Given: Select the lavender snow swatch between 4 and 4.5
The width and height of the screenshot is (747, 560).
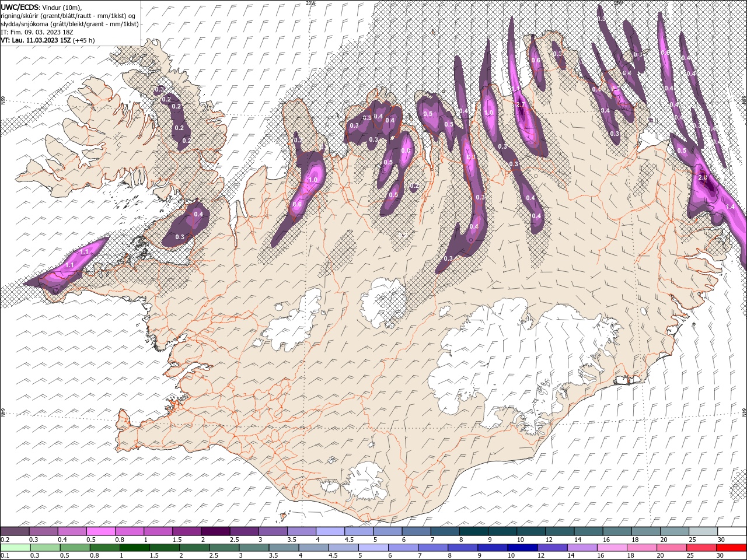Looking at the screenshot, I should [x=330, y=531].
